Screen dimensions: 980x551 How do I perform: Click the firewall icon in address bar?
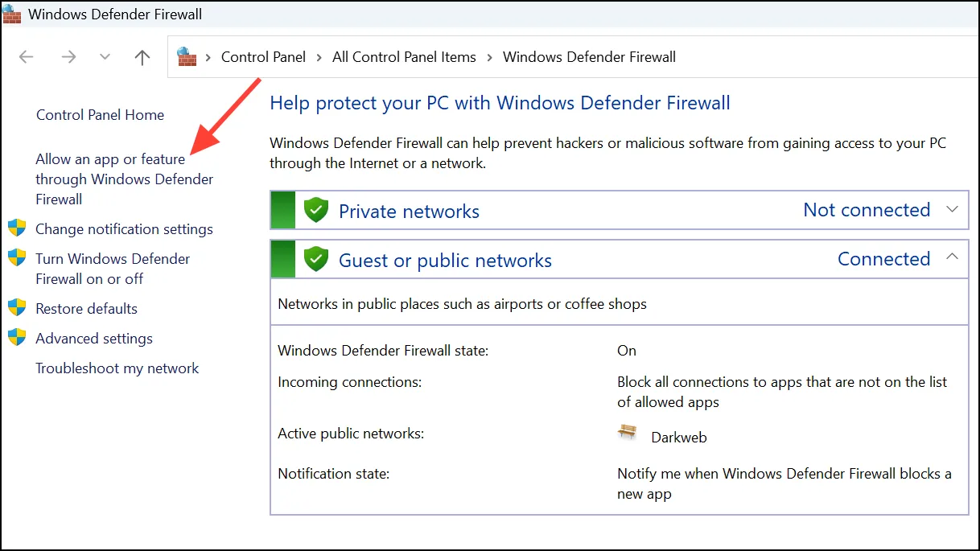(x=187, y=56)
